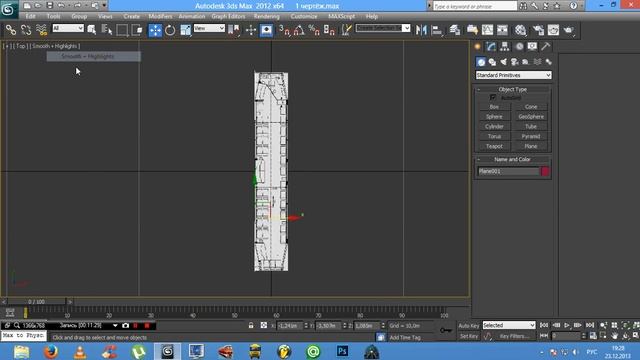The width and height of the screenshot is (640, 360).
Task: Open the Rendered Frame Window icon
Action: coord(553,30)
